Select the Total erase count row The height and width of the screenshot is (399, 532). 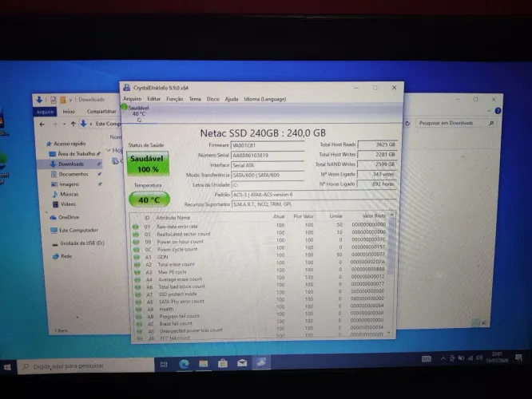260,264
